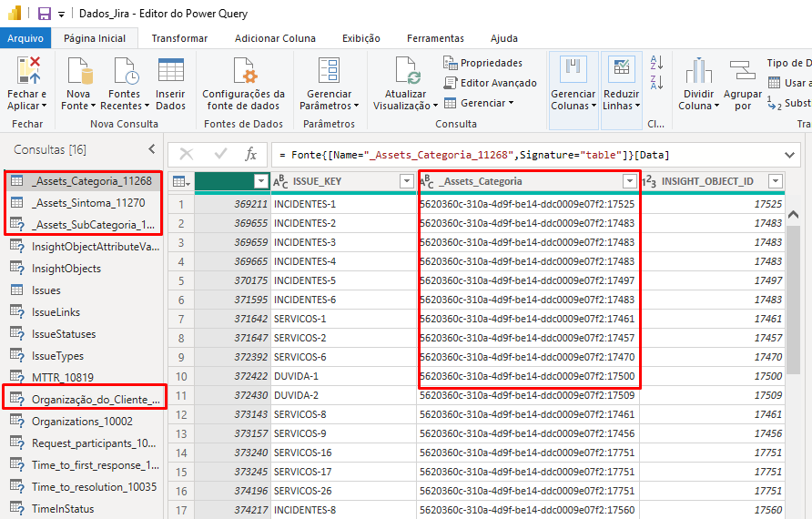
Task: Select InsightObjects query
Action: click(x=83, y=269)
